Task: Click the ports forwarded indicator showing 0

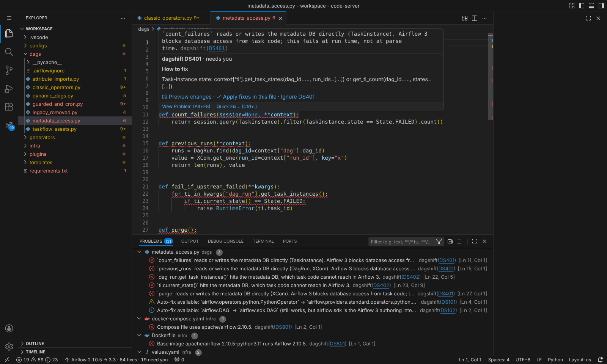Action: [179, 360]
